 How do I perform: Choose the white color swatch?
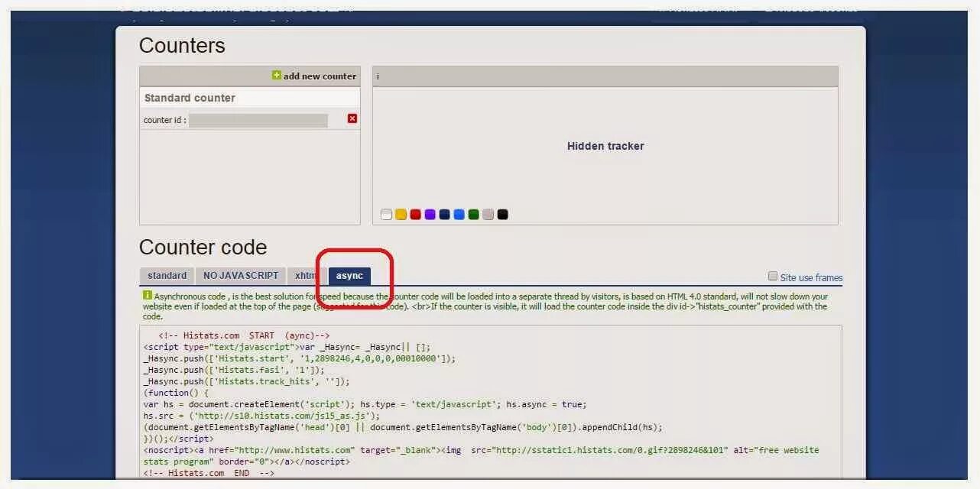click(386, 215)
